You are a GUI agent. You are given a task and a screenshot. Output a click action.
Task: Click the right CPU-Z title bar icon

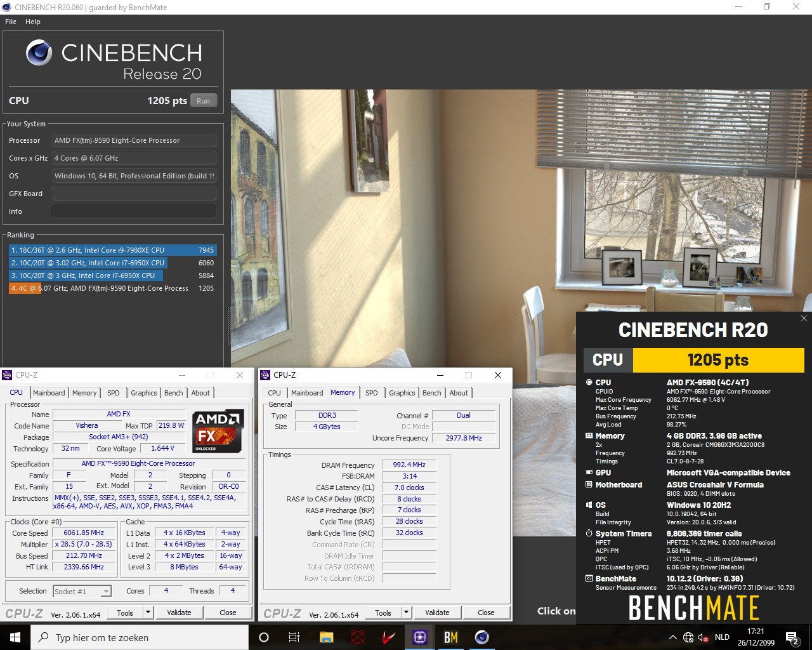coord(266,375)
